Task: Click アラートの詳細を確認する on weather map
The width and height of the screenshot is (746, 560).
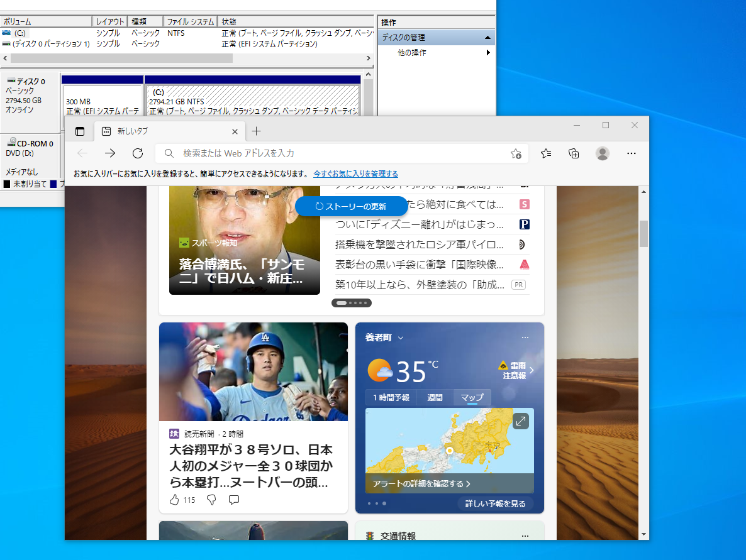Action: [421, 483]
